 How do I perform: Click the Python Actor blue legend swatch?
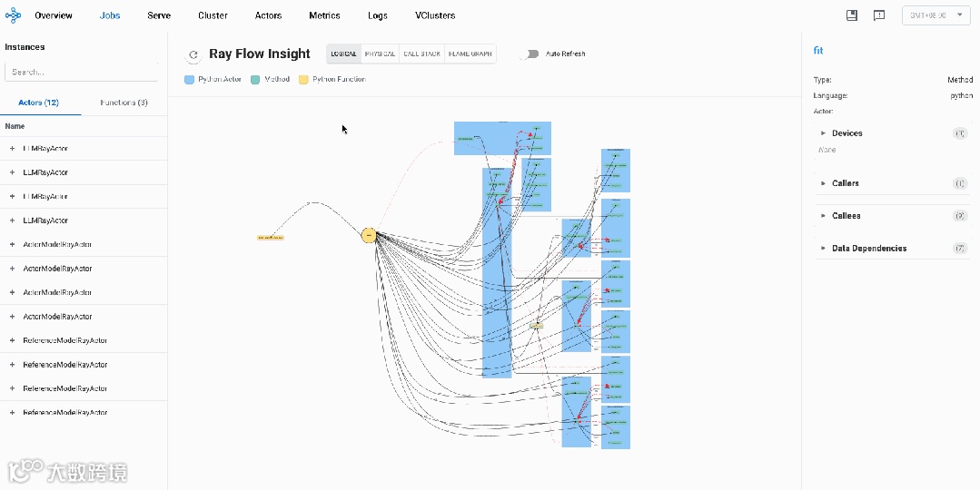[190, 80]
